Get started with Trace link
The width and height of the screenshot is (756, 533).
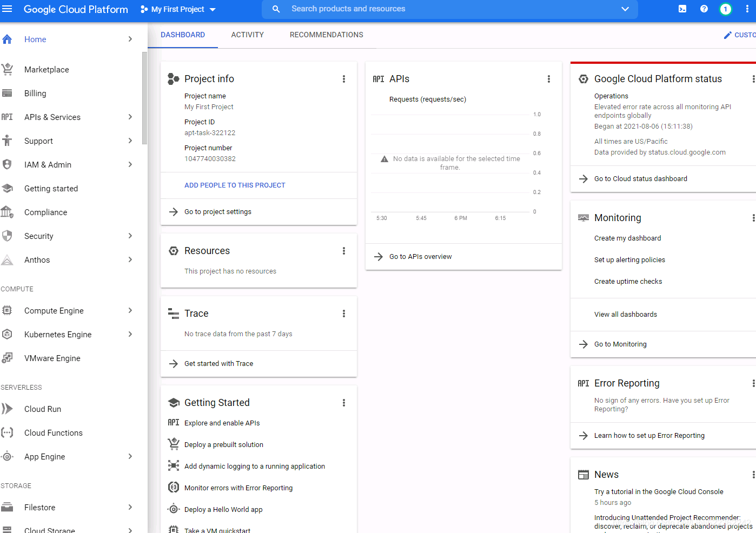(x=219, y=364)
